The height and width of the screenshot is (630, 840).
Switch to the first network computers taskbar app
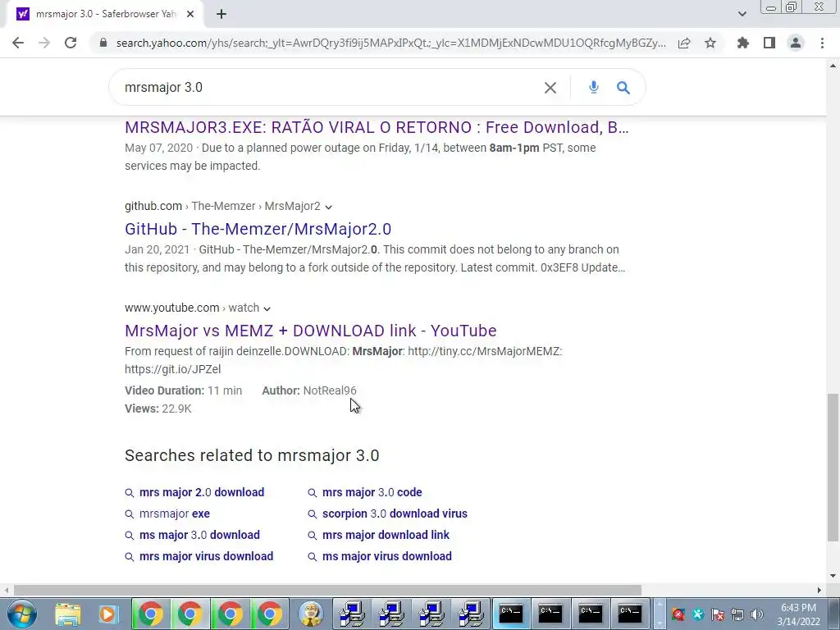pos(352,614)
